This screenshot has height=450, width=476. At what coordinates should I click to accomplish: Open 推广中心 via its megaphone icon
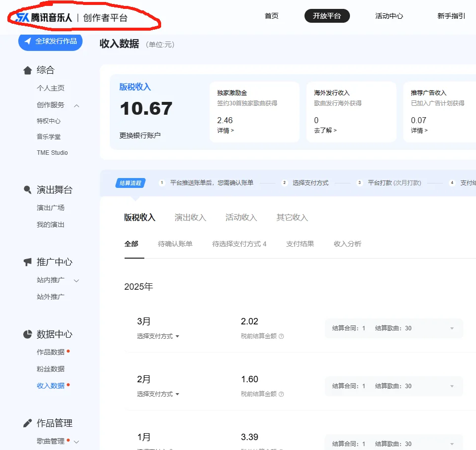coord(28,262)
